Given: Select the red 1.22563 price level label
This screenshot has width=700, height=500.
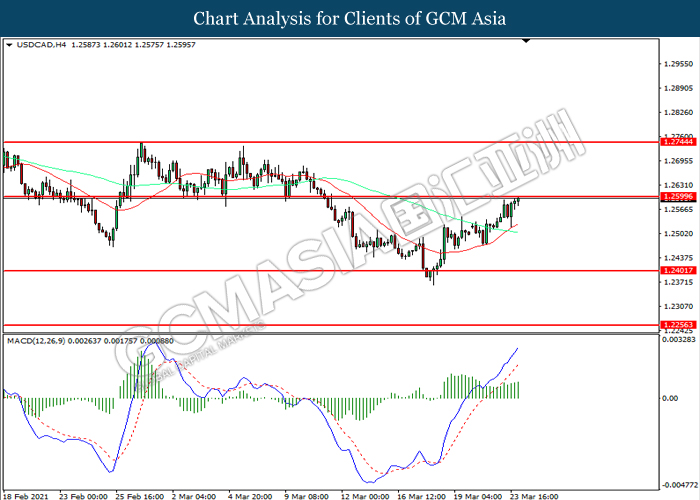Looking at the screenshot, I should [x=678, y=325].
